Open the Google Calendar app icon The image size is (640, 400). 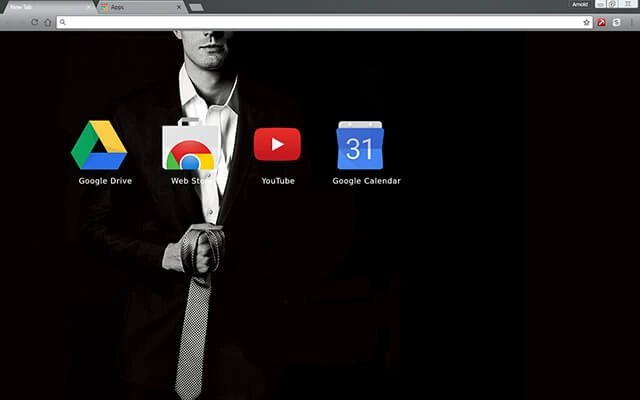point(360,145)
